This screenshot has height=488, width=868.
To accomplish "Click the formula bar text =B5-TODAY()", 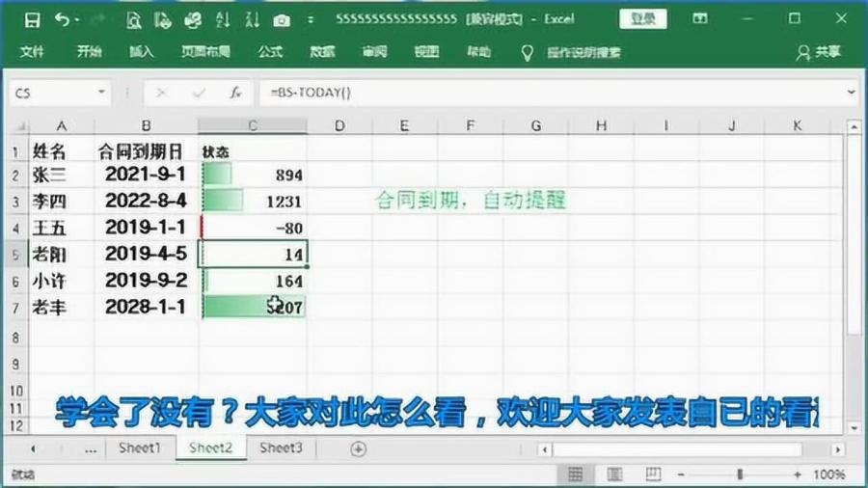I will click(311, 93).
